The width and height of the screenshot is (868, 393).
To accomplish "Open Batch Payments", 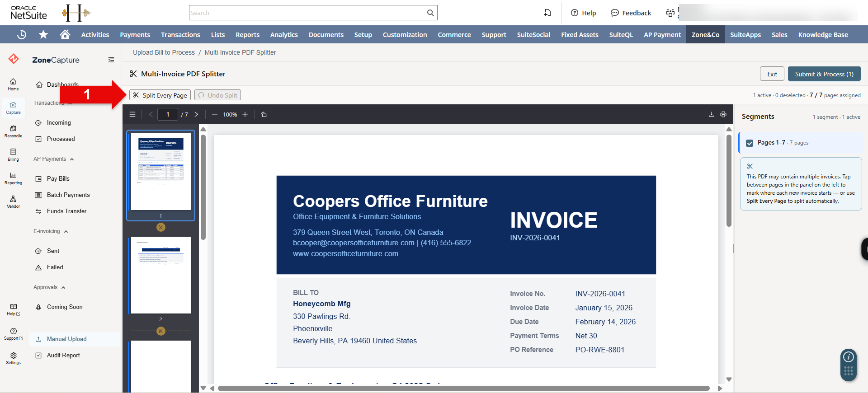I will point(68,195).
